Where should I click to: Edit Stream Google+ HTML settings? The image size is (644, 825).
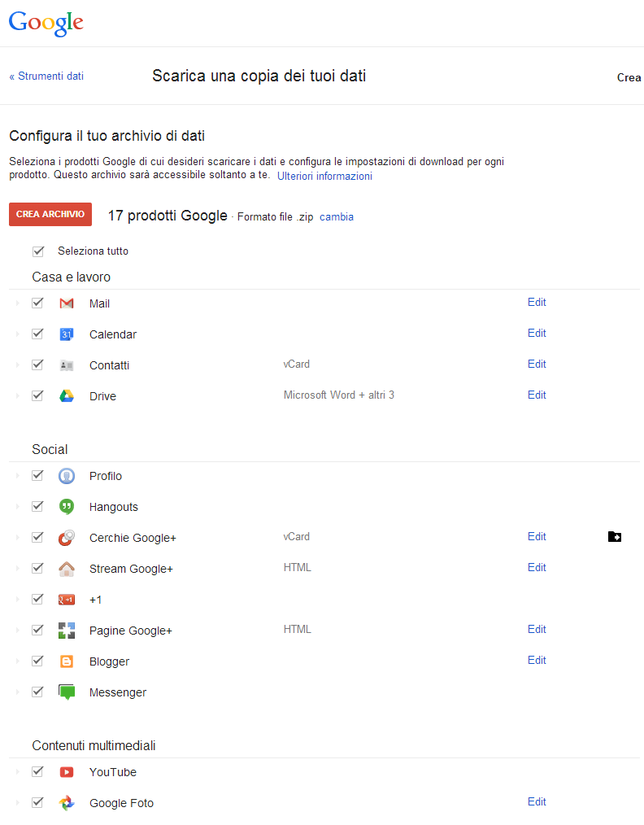(x=537, y=567)
